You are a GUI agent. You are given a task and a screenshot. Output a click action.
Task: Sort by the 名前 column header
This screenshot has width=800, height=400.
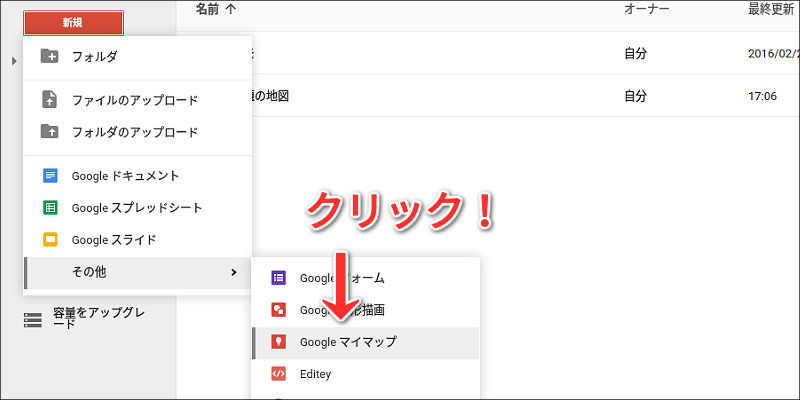pyautogui.click(x=207, y=10)
